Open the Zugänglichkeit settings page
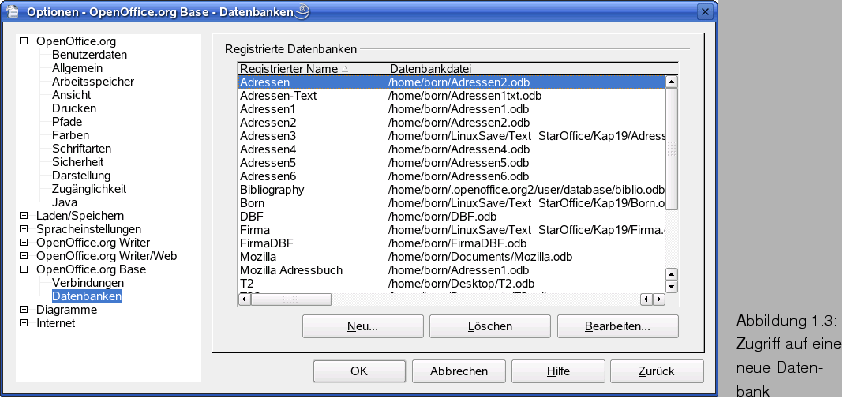 pyautogui.click(x=89, y=189)
